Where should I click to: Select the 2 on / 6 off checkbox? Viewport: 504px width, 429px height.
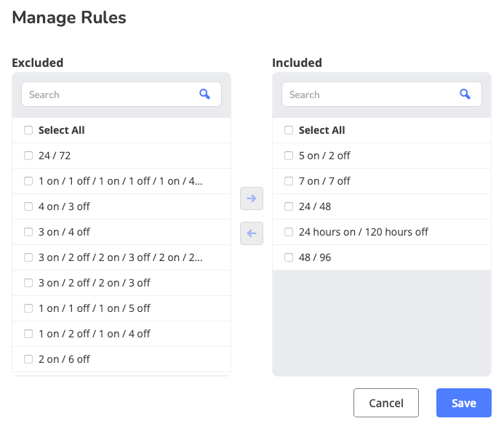coord(28,359)
